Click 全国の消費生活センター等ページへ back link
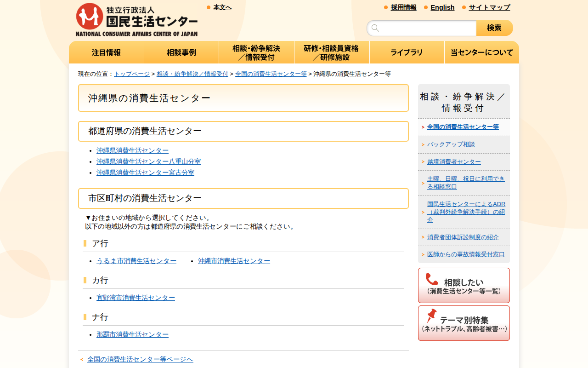Viewport: 588px width, 368px height. pyautogui.click(x=140, y=359)
